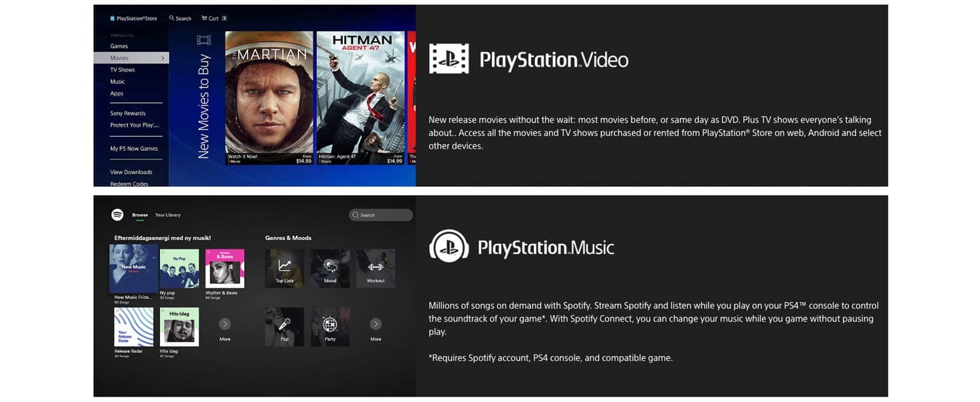
Task: Click the Spotify search input field
Action: coord(381,215)
